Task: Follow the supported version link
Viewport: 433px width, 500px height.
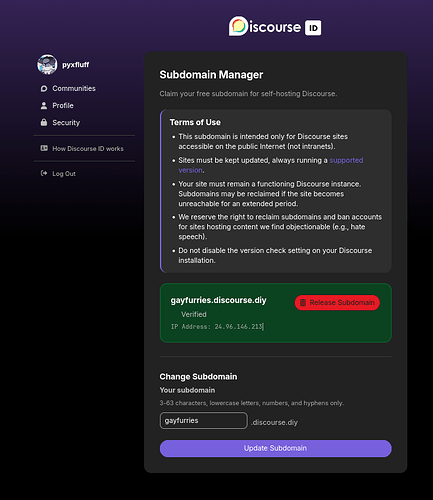Action: pos(271,165)
